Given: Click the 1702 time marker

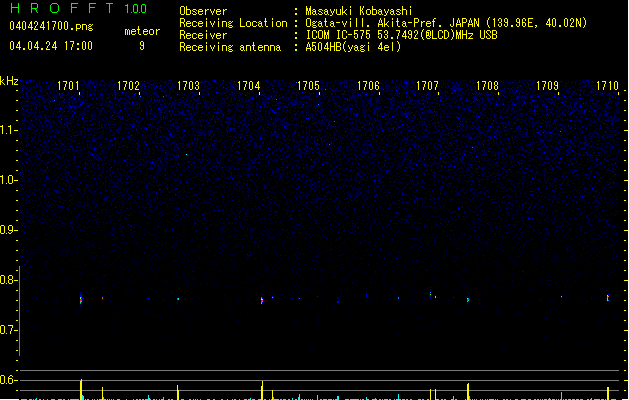Looking at the screenshot, I should [x=128, y=86].
